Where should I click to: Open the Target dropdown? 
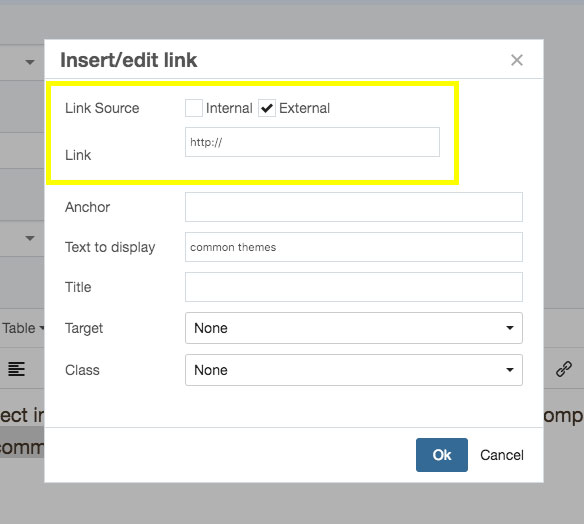pos(353,328)
